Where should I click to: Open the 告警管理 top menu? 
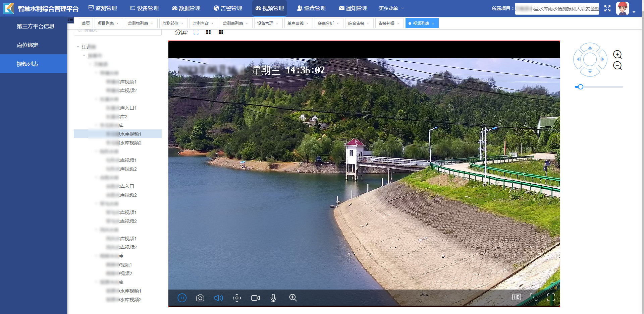click(x=228, y=8)
